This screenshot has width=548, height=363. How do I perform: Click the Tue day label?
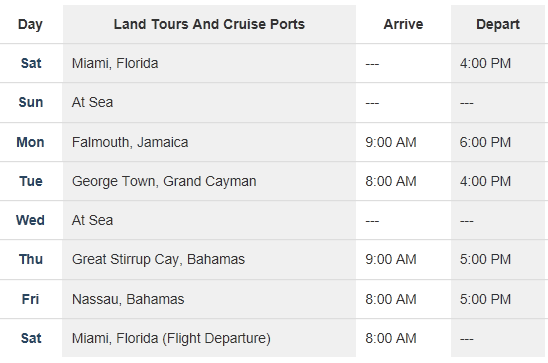(31, 181)
